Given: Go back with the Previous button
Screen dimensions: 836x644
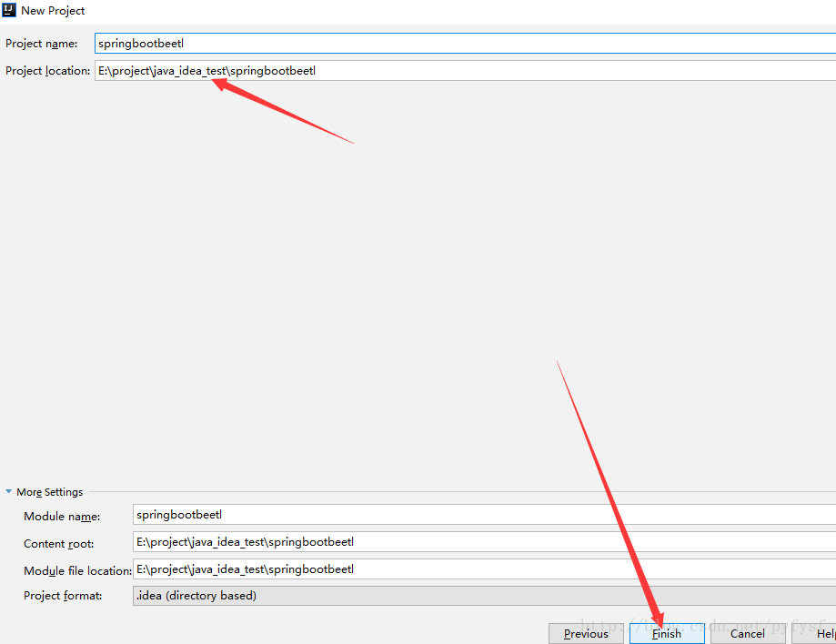Looking at the screenshot, I should [x=586, y=633].
